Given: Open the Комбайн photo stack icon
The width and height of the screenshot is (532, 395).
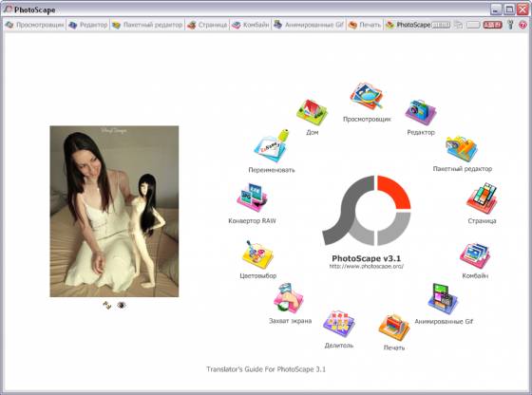Looking at the screenshot, I should 475,256.
